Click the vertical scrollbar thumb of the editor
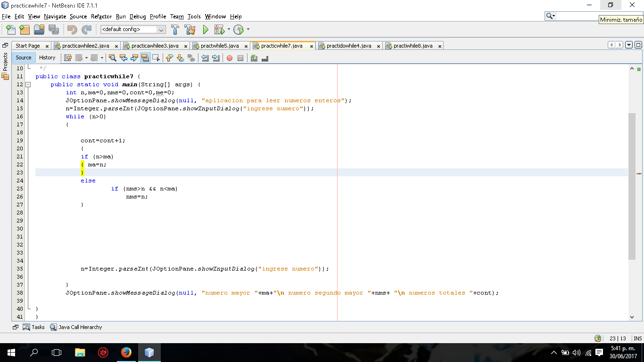 632,186
